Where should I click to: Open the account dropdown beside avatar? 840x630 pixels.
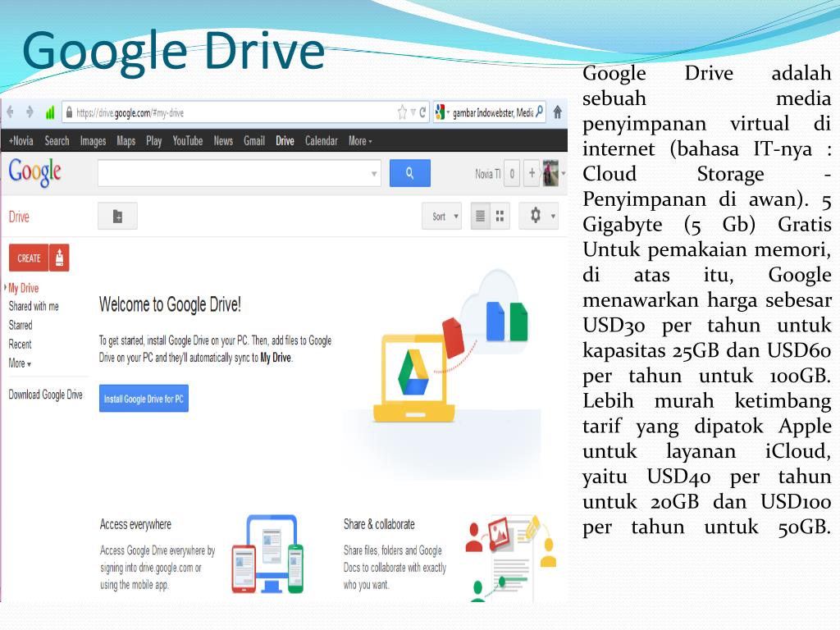(563, 173)
